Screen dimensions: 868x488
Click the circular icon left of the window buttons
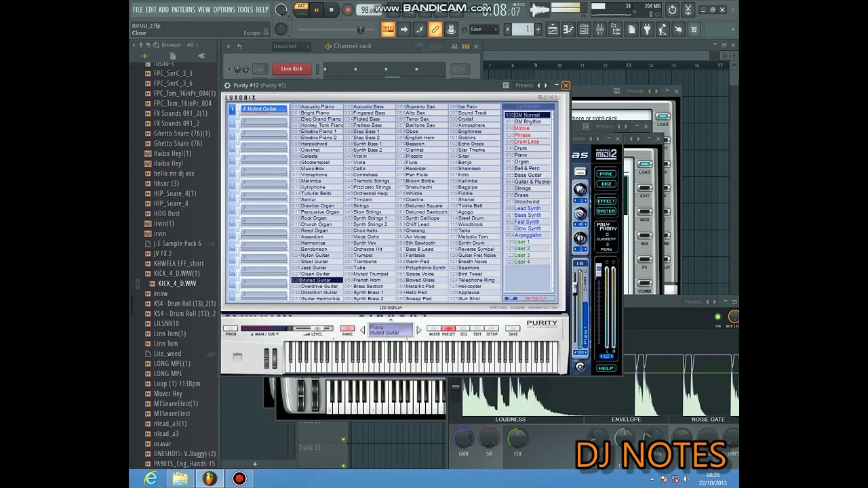(x=672, y=9)
